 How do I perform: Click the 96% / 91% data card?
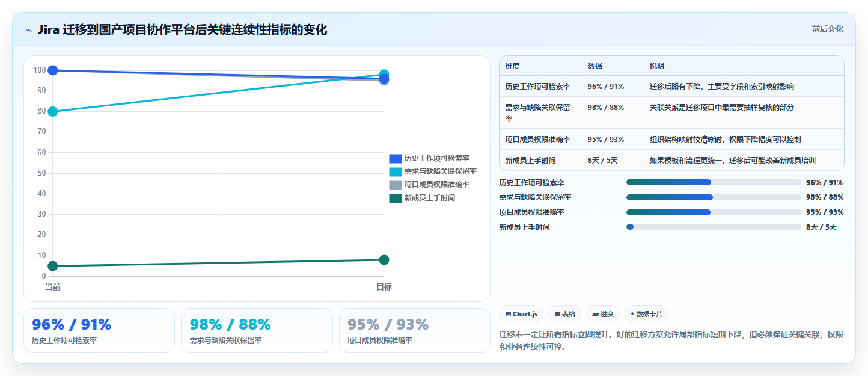coord(99,330)
